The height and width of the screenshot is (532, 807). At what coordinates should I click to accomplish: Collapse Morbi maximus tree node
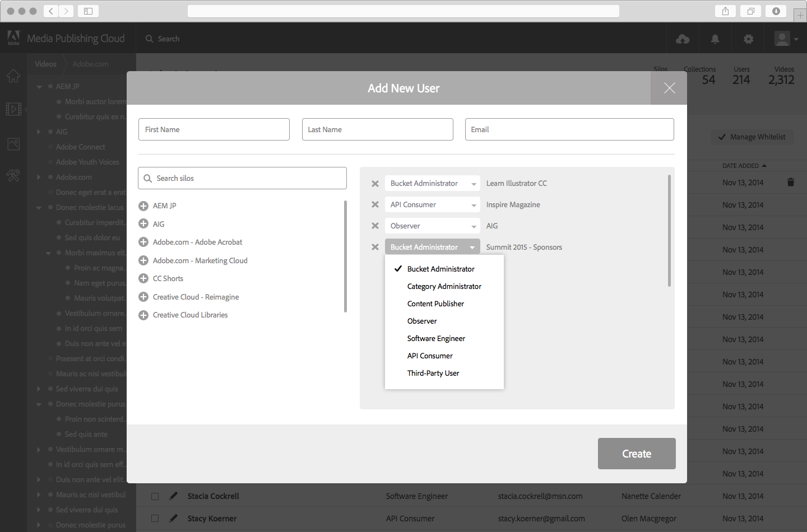click(x=48, y=253)
